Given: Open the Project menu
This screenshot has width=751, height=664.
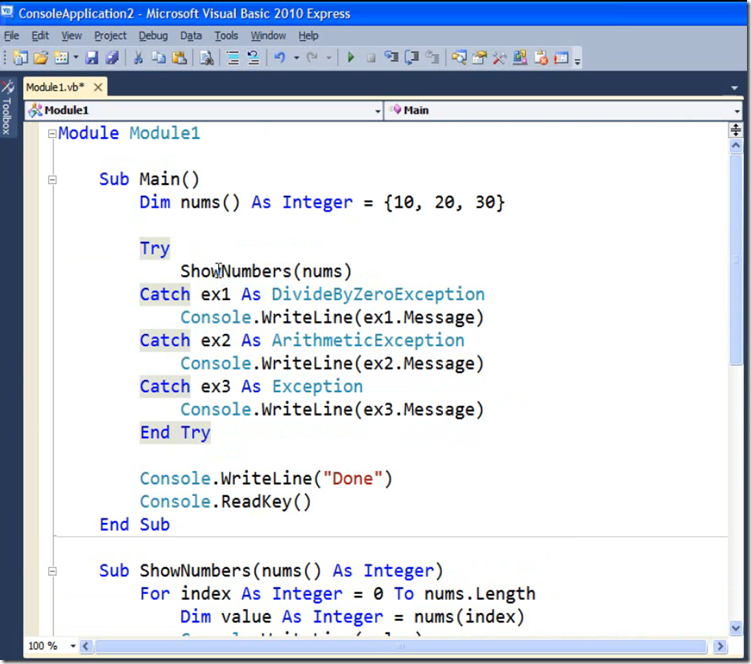Looking at the screenshot, I should pos(110,35).
